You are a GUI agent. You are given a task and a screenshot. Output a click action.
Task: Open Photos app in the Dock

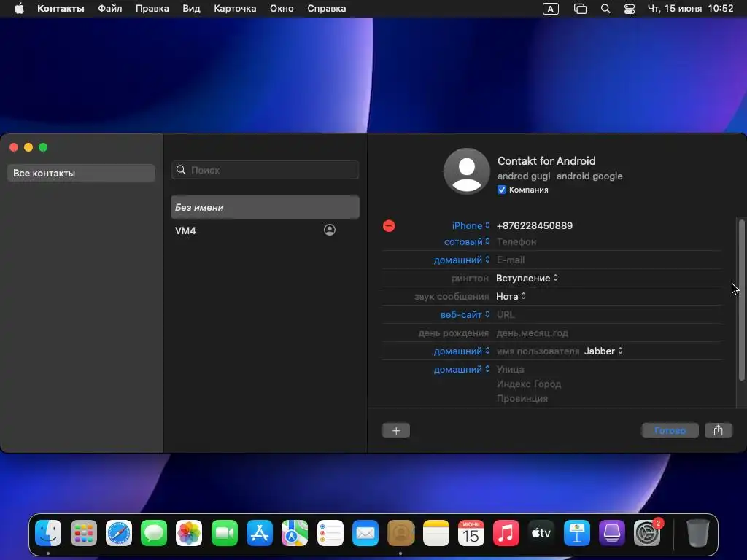[189, 533]
